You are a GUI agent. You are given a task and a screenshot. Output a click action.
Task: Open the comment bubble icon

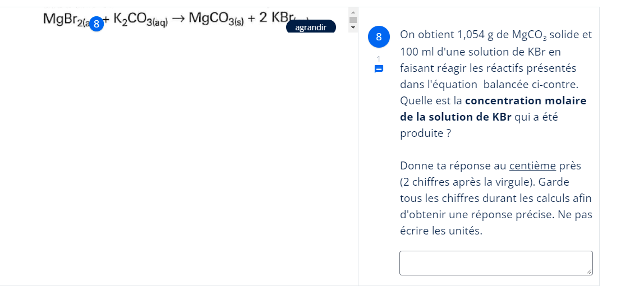click(379, 69)
